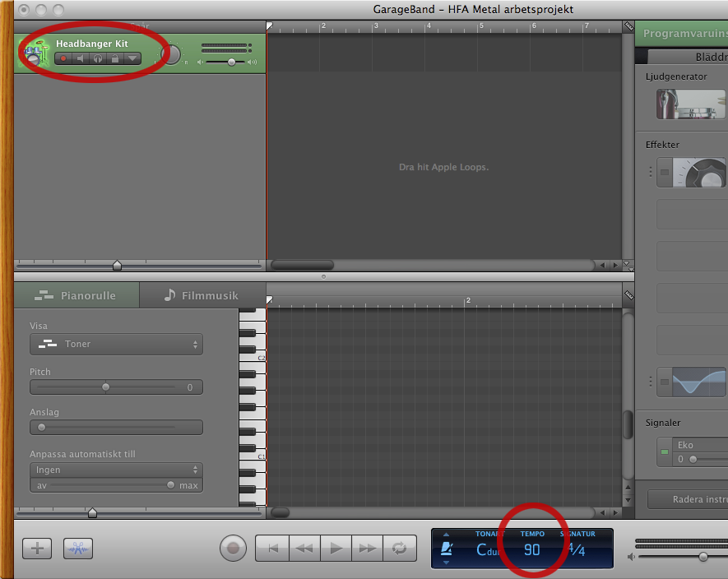Click the Visual EQ effect drag handle dots
Screen dimensions: 728x579
tap(651, 382)
